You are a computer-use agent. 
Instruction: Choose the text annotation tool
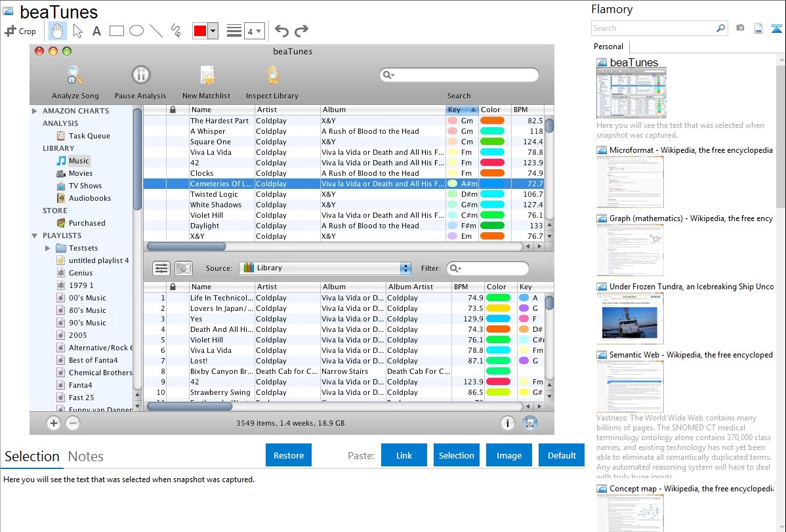pos(96,31)
